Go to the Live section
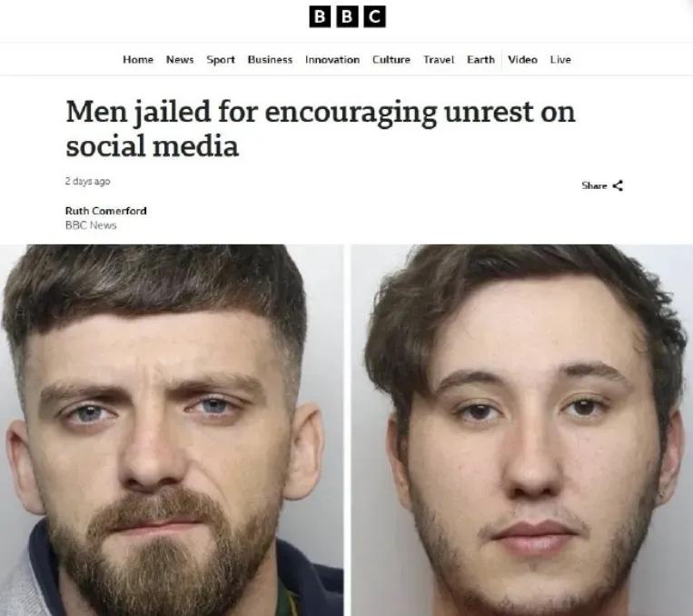Viewport: 693px width, 616px height. point(560,59)
